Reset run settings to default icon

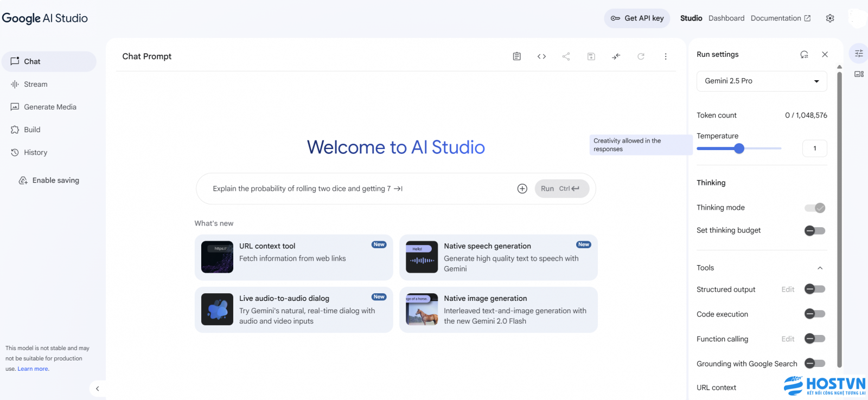pyautogui.click(x=804, y=54)
